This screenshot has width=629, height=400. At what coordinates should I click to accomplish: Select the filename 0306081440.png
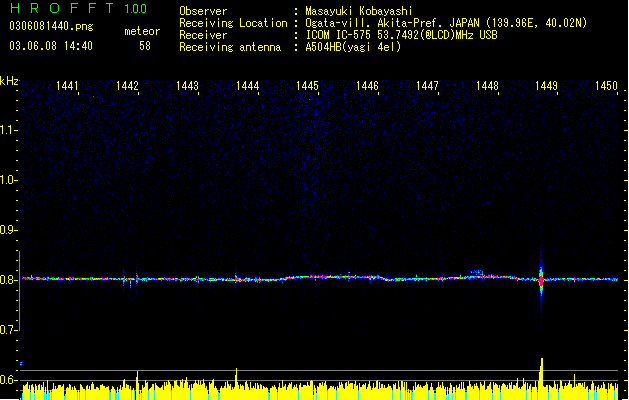(51, 26)
